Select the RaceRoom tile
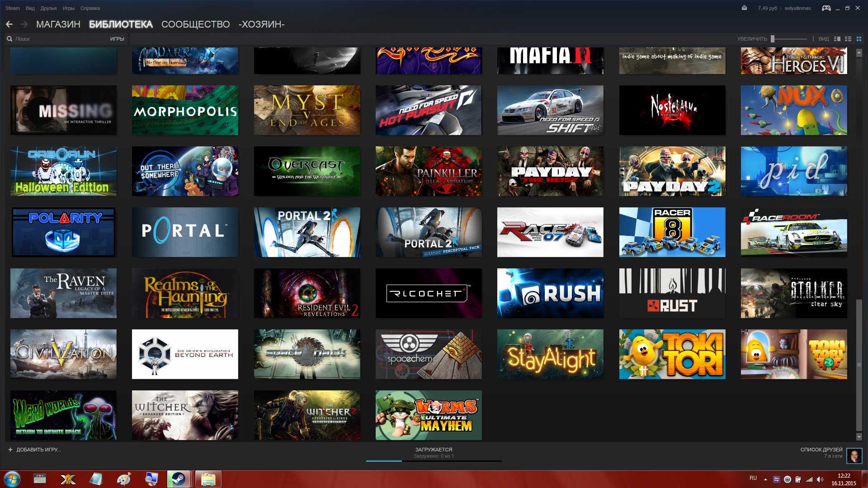Screen dimensions: 868x488 coord(794,232)
